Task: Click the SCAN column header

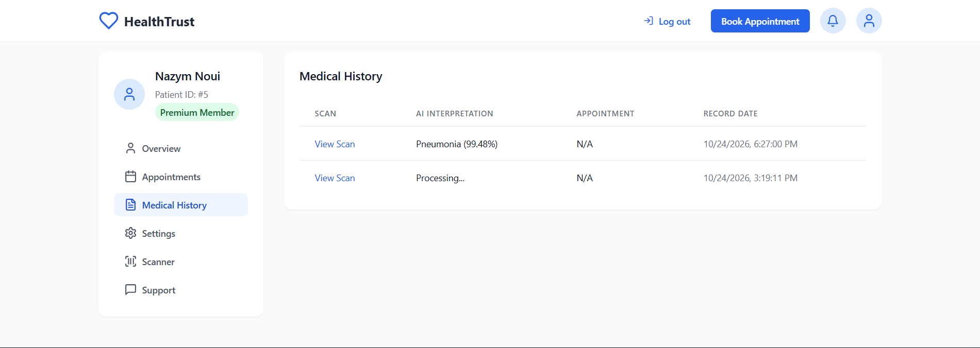Action: (325, 114)
